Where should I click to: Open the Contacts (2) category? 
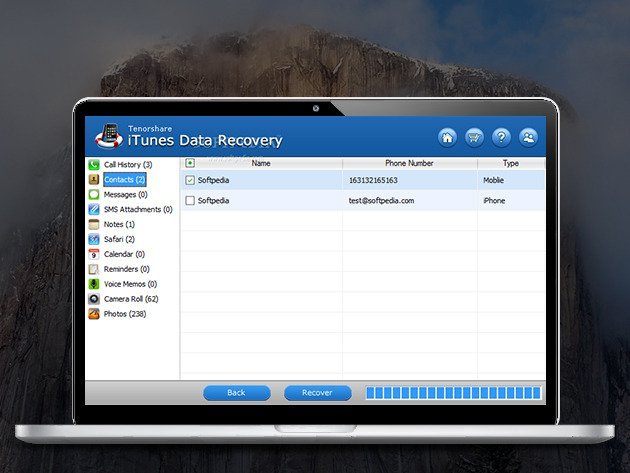pyautogui.click(x=124, y=179)
